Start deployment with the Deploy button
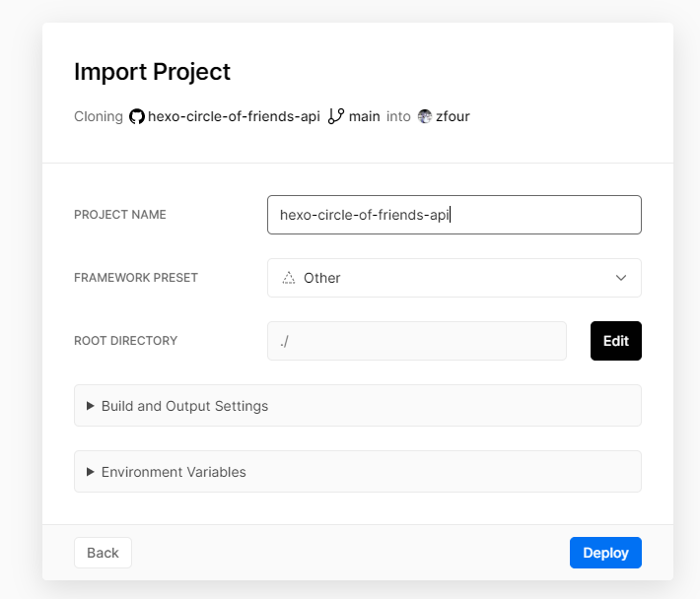700x599 pixels. click(x=605, y=553)
